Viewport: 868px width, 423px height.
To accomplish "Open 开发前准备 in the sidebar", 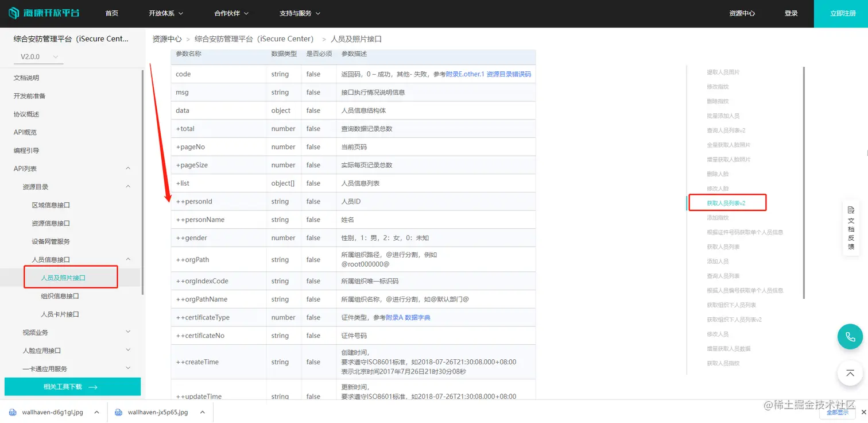I will (29, 96).
